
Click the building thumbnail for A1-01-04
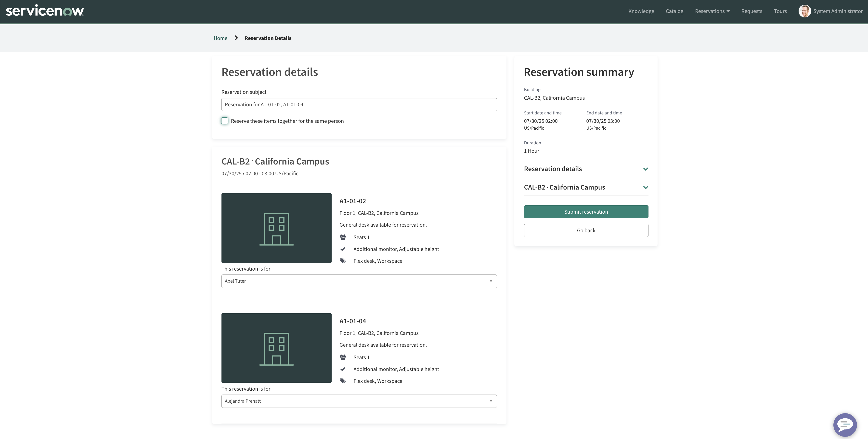276,348
